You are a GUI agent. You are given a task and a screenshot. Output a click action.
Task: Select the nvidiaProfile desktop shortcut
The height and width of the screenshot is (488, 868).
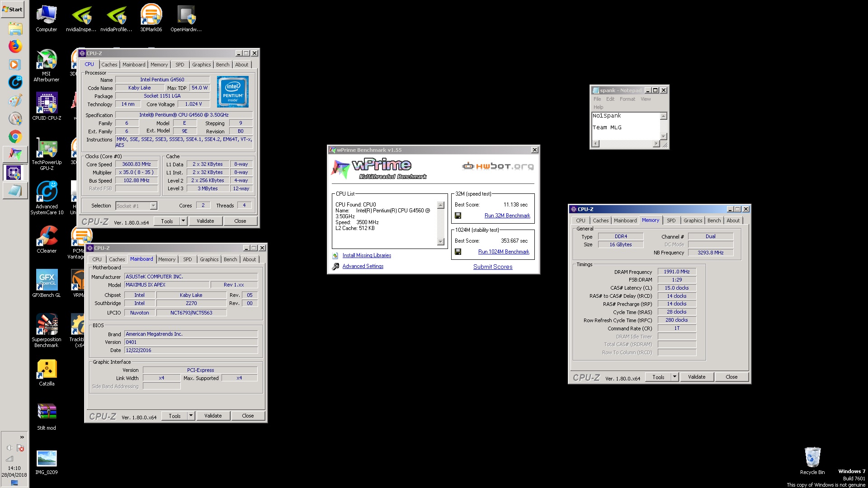click(x=116, y=19)
